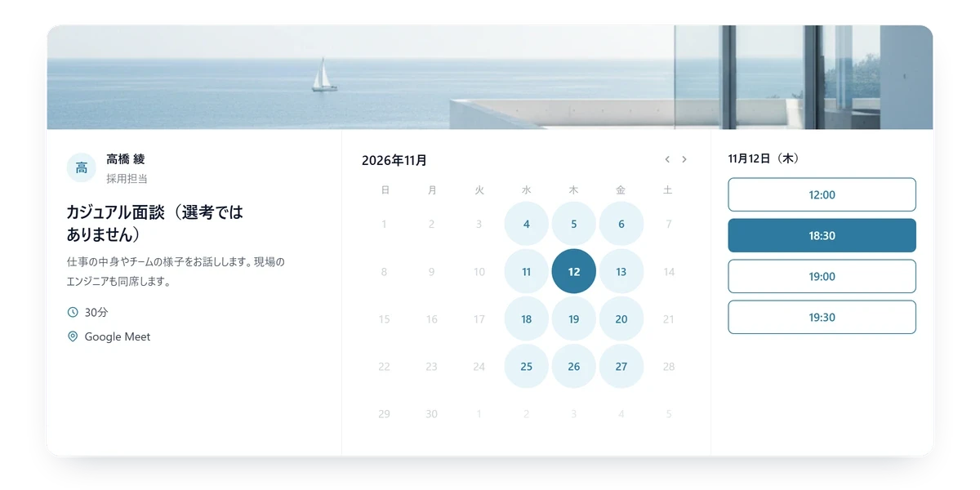Click the 高 avatar circle
Image resolution: width=980 pixels, height=490 pixels.
pyautogui.click(x=82, y=168)
